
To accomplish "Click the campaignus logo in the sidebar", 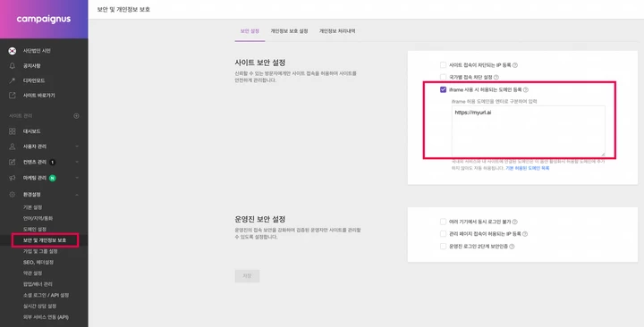I will 44,20.
